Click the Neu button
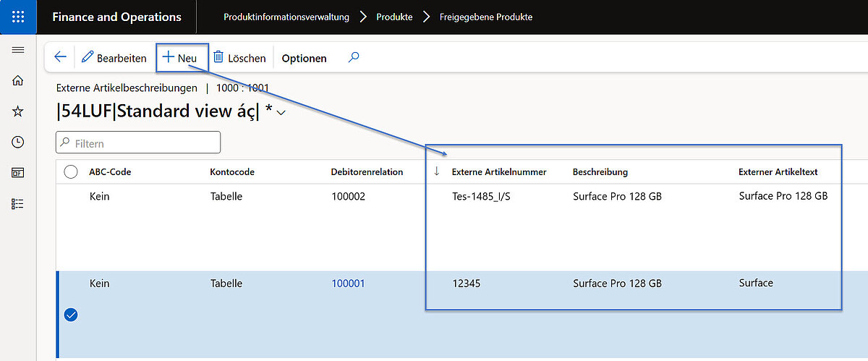 click(x=181, y=58)
